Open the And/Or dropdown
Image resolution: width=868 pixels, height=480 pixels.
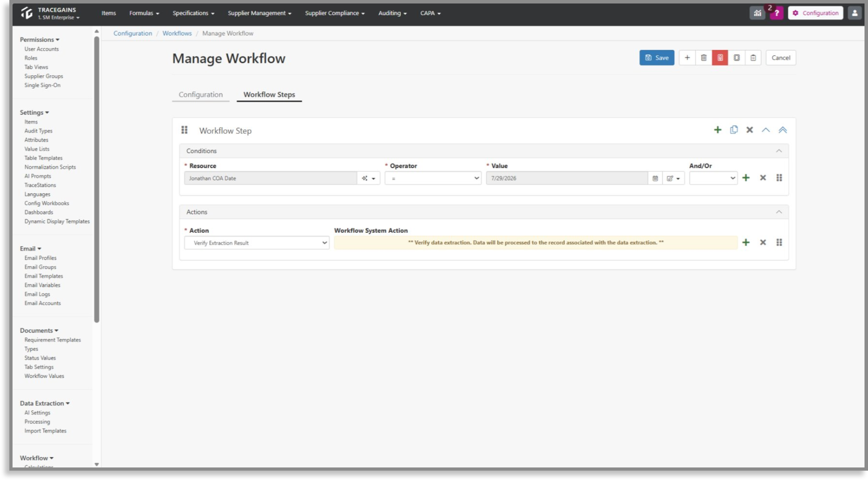click(713, 178)
